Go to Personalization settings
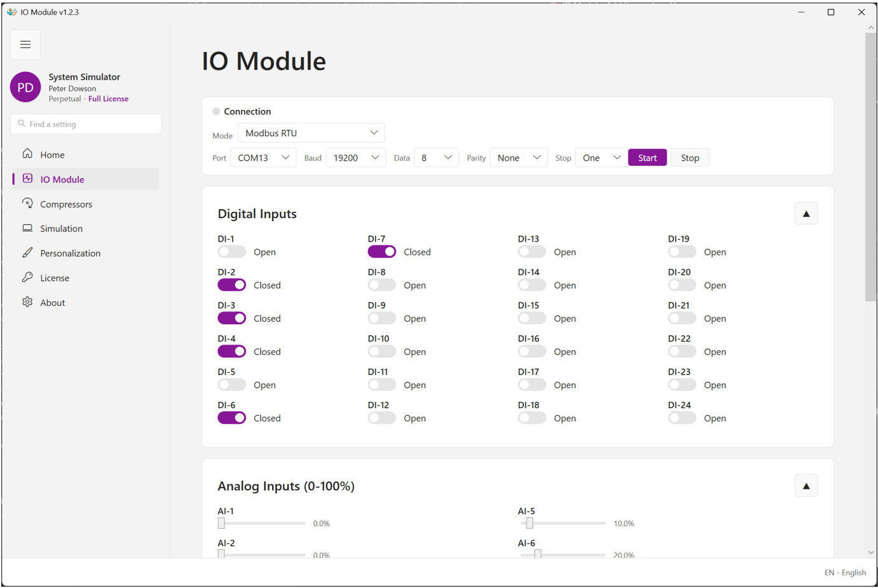The width and height of the screenshot is (878, 588). tap(70, 253)
